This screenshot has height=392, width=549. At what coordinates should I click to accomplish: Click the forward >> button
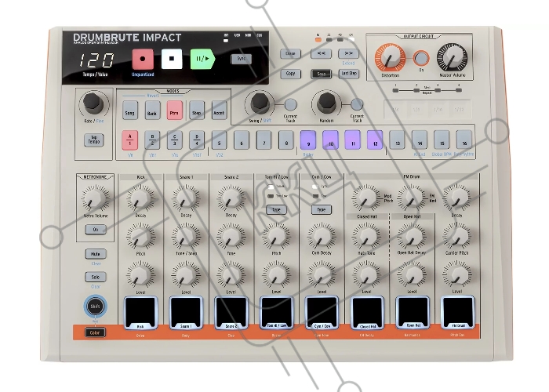348,53
